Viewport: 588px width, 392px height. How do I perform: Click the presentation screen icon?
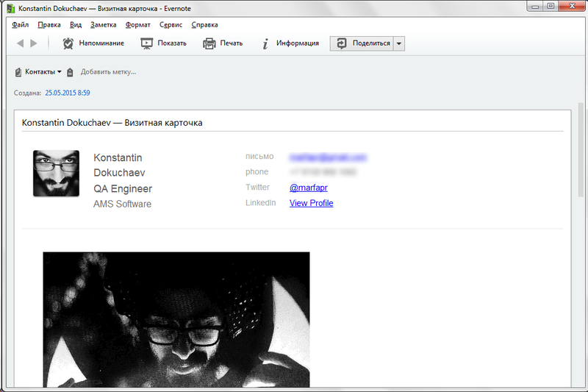click(146, 43)
